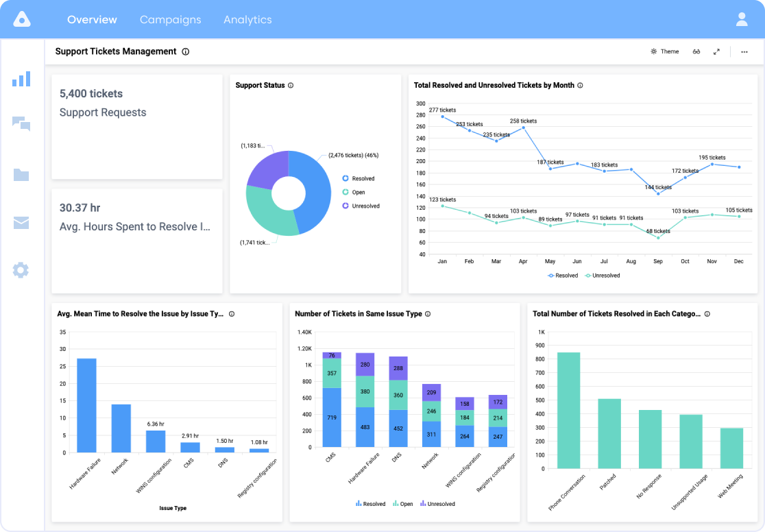
Task: Toggle Resolved in the donut chart legend
Action: click(359, 179)
